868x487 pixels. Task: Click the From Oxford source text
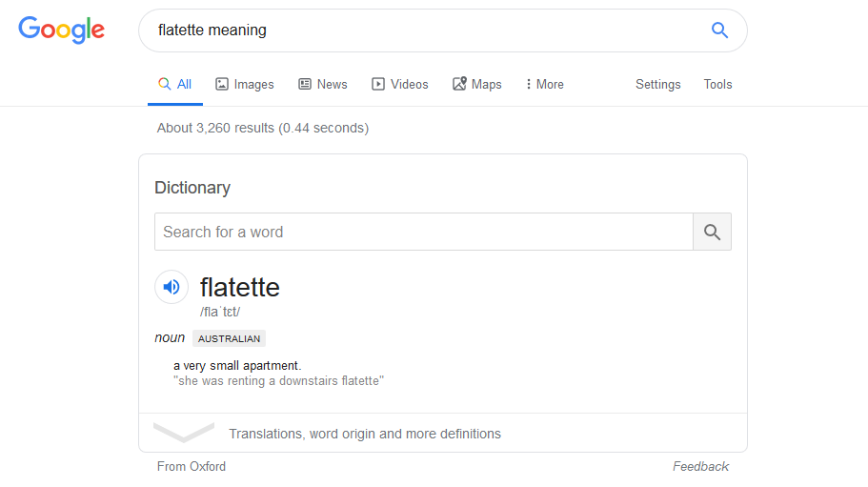coord(191,467)
